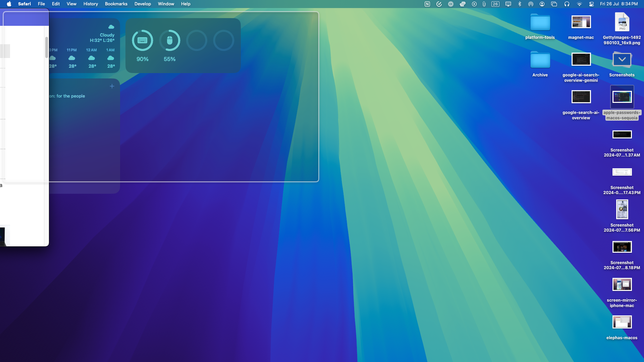Screen dimensions: 644x362
Task: Open the Window menu
Action: coord(166,4)
